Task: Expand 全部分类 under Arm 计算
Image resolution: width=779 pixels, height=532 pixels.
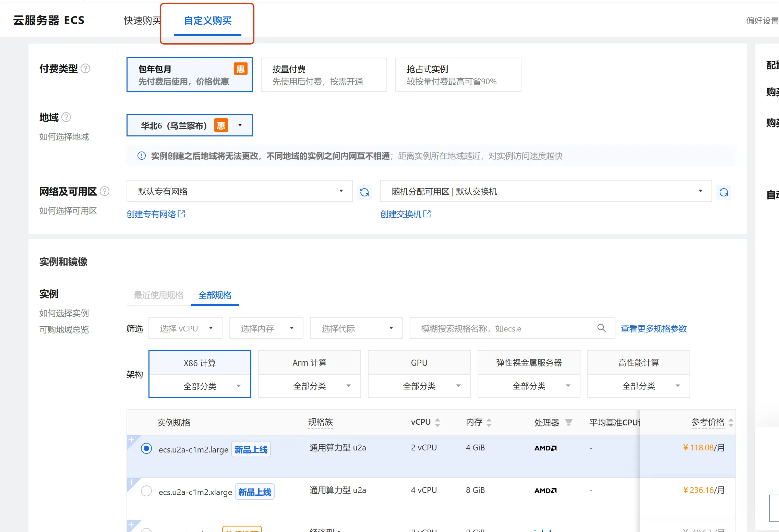Action: click(x=310, y=386)
